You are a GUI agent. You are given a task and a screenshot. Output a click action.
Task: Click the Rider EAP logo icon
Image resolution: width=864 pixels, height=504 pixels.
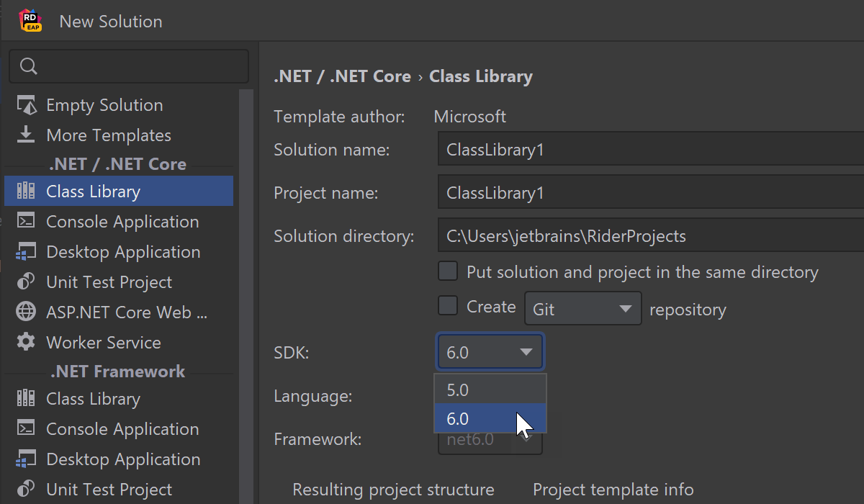click(30, 21)
